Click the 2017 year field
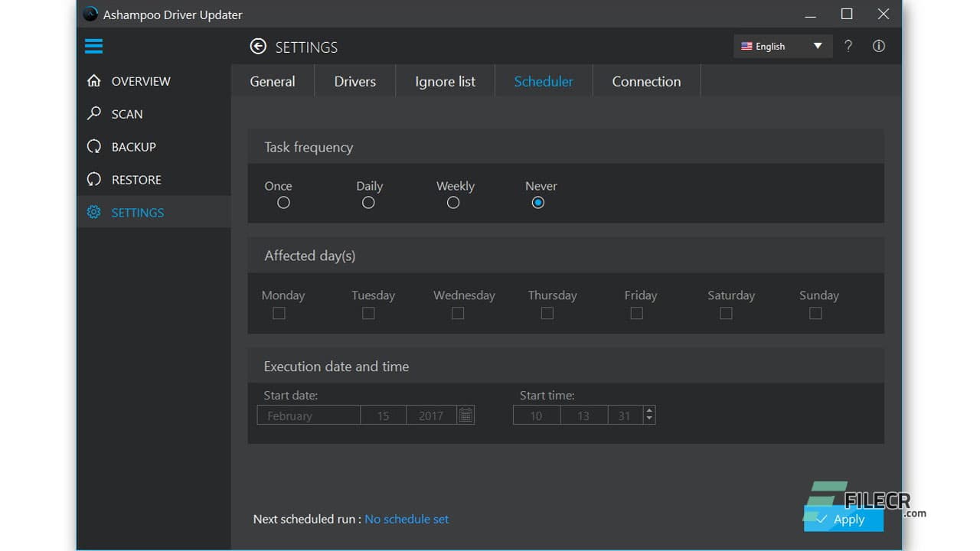The width and height of the screenshot is (980, 551). (x=430, y=415)
